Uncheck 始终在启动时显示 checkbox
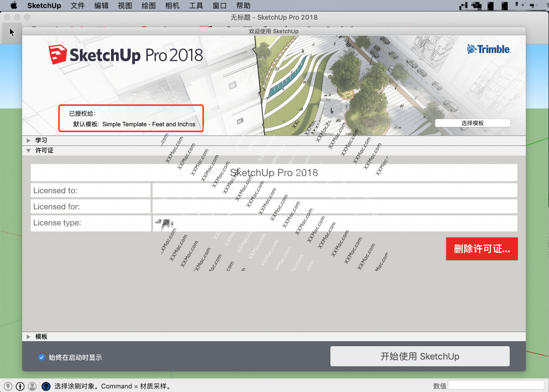Image resolution: width=549 pixels, height=392 pixels. [41, 357]
